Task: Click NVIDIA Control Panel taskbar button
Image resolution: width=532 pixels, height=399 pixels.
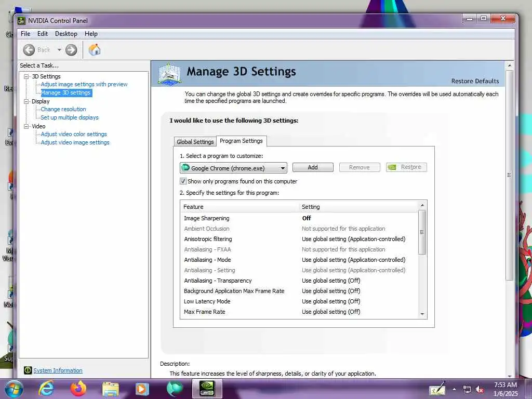Action: (x=207, y=389)
